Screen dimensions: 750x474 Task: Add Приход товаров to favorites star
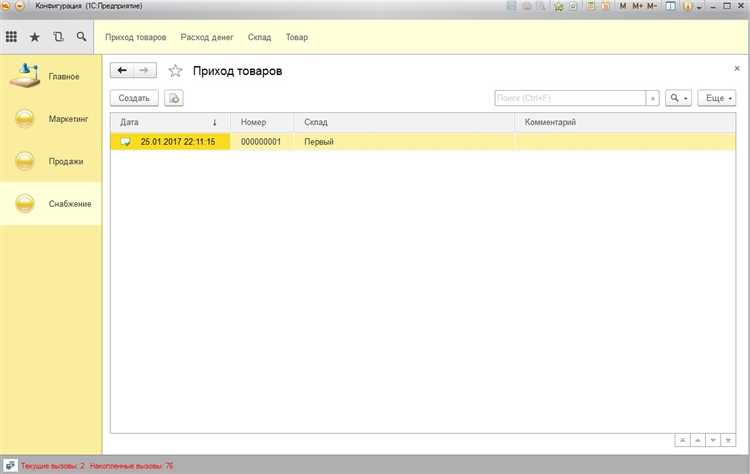tap(175, 71)
